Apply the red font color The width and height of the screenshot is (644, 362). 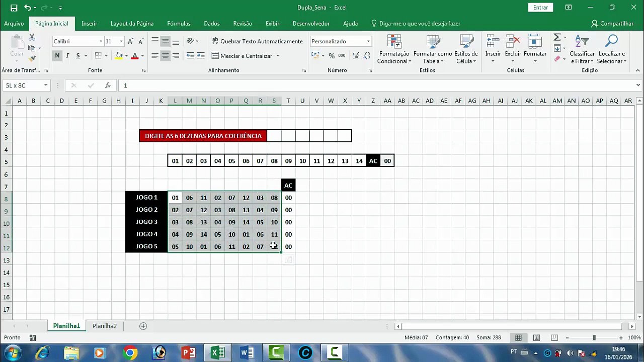[x=134, y=56]
